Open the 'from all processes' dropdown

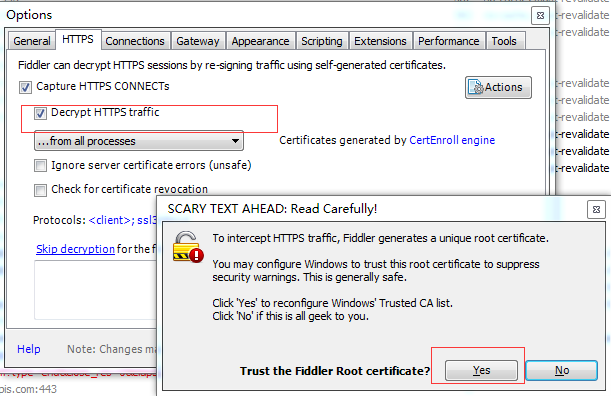pos(139,141)
